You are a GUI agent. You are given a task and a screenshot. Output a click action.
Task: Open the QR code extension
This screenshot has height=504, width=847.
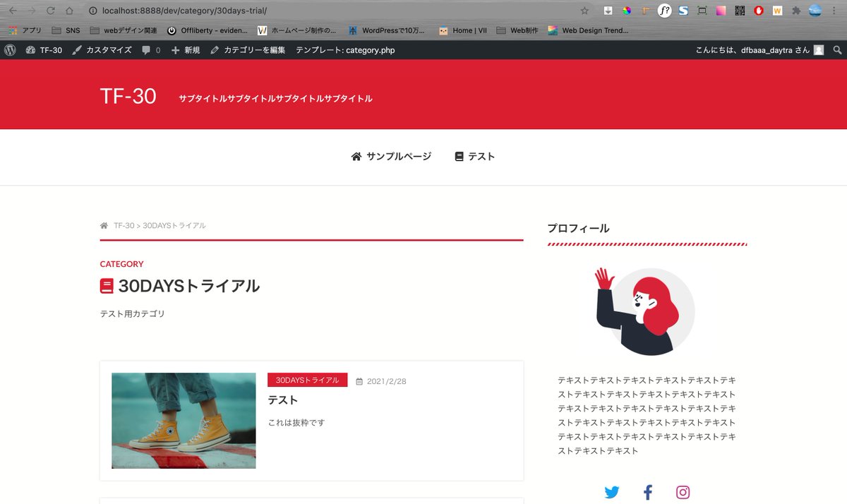pos(740,11)
